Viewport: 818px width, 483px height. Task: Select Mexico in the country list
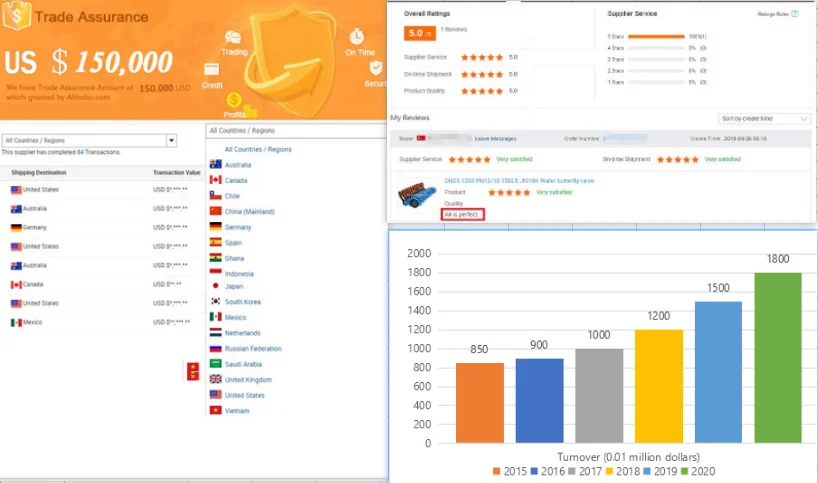(x=235, y=317)
